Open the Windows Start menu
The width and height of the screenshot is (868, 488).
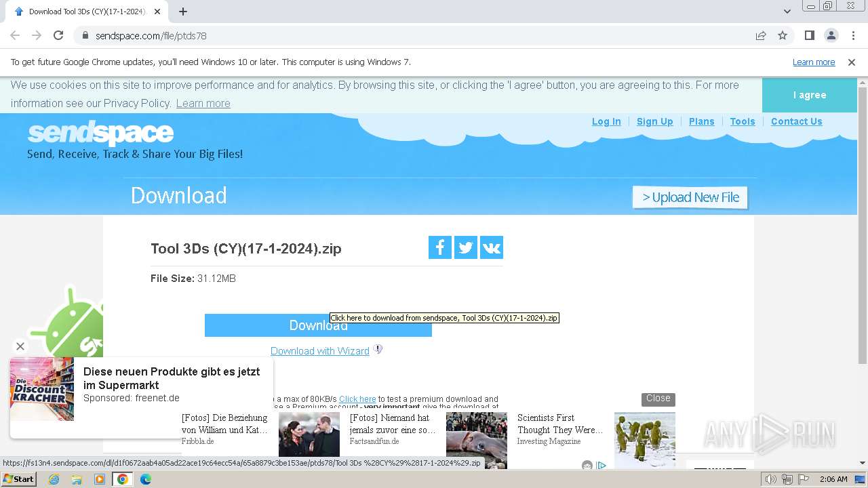tap(18, 479)
